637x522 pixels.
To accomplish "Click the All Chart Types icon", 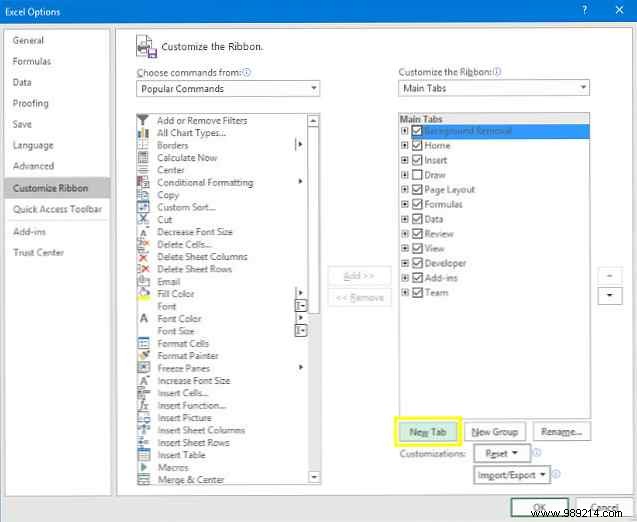I will [143, 133].
